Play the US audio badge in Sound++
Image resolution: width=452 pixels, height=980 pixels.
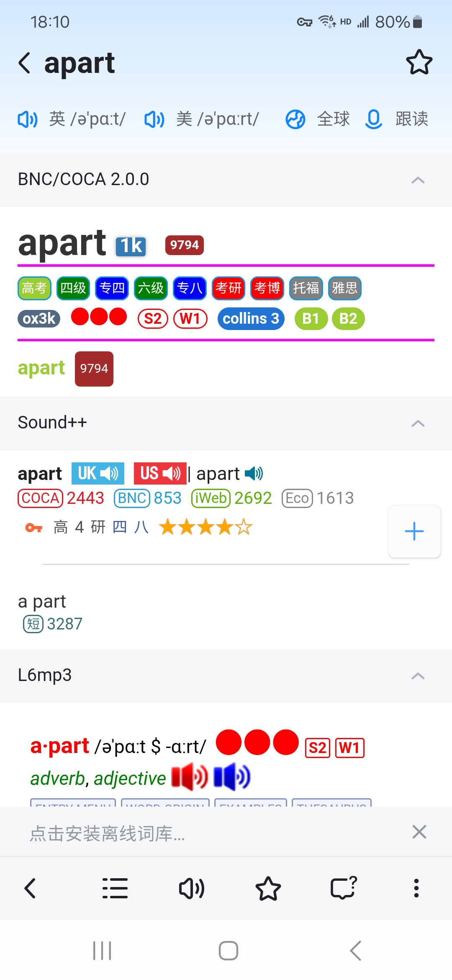pyautogui.click(x=160, y=473)
